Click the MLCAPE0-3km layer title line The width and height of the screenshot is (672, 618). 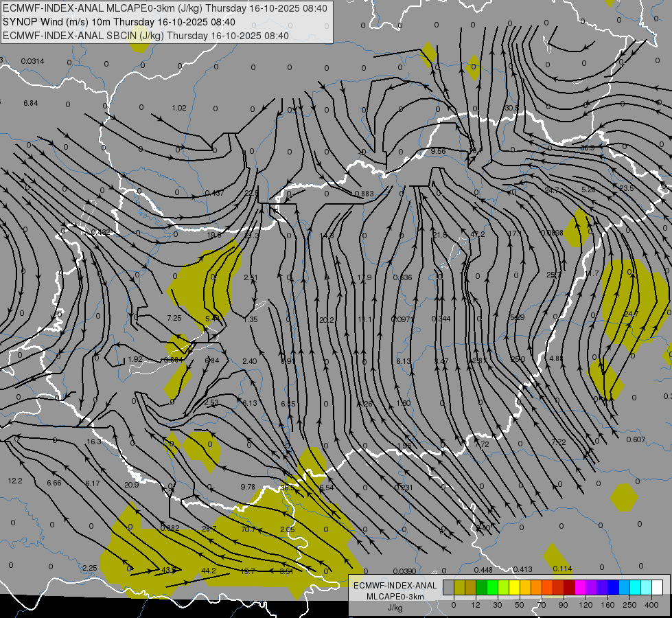coord(165,8)
